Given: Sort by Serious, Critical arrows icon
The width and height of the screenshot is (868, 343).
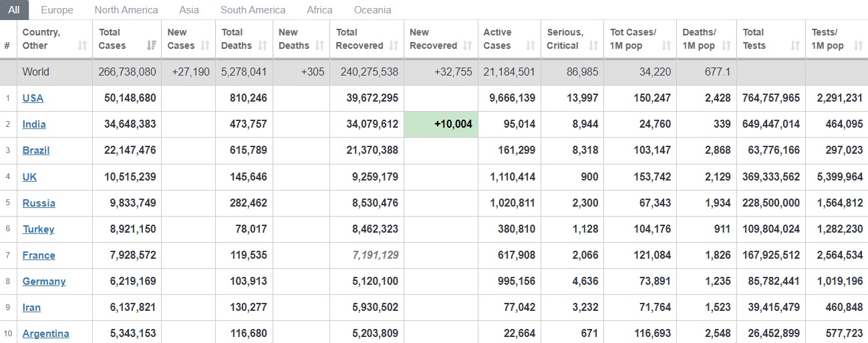Looking at the screenshot, I should (x=593, y=45).
